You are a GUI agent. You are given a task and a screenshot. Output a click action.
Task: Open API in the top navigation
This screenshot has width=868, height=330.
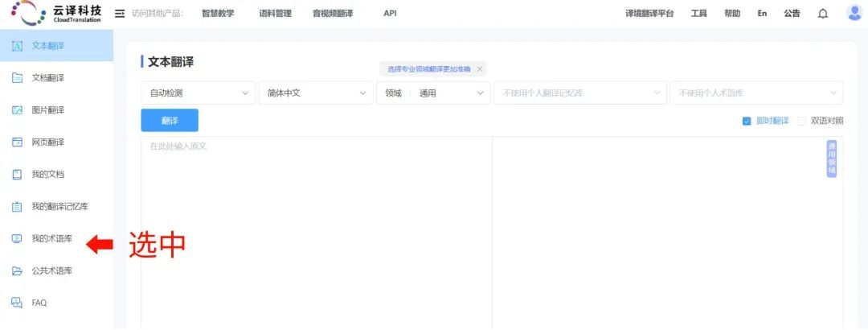coord(390,14)
